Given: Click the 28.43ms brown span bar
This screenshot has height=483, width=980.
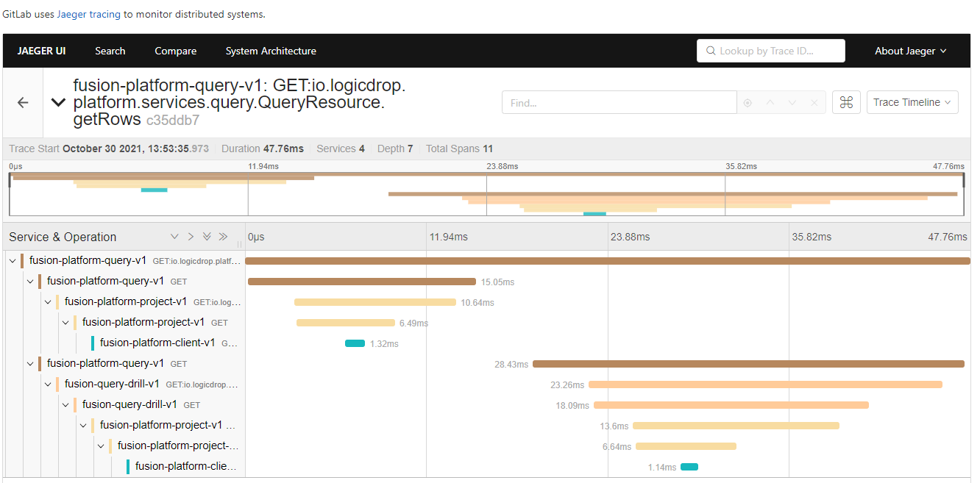Looking at the screenshot, I should 748,364.
